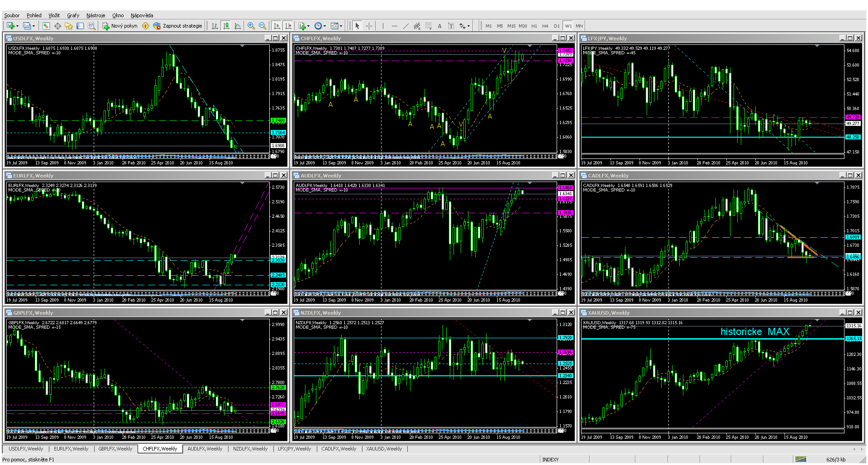Set timeframe to M15
The height and width of the screenshot is (465, 868).
pos(511,26)
